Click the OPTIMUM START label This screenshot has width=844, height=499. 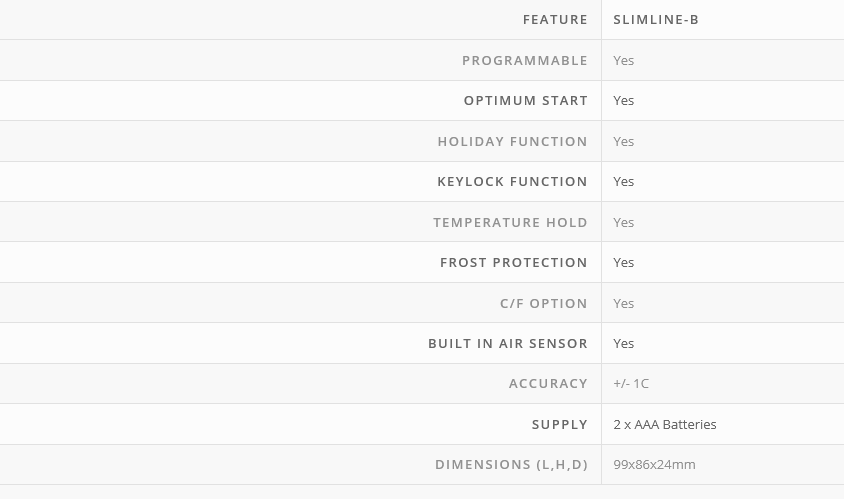click(x=526, y=101)
